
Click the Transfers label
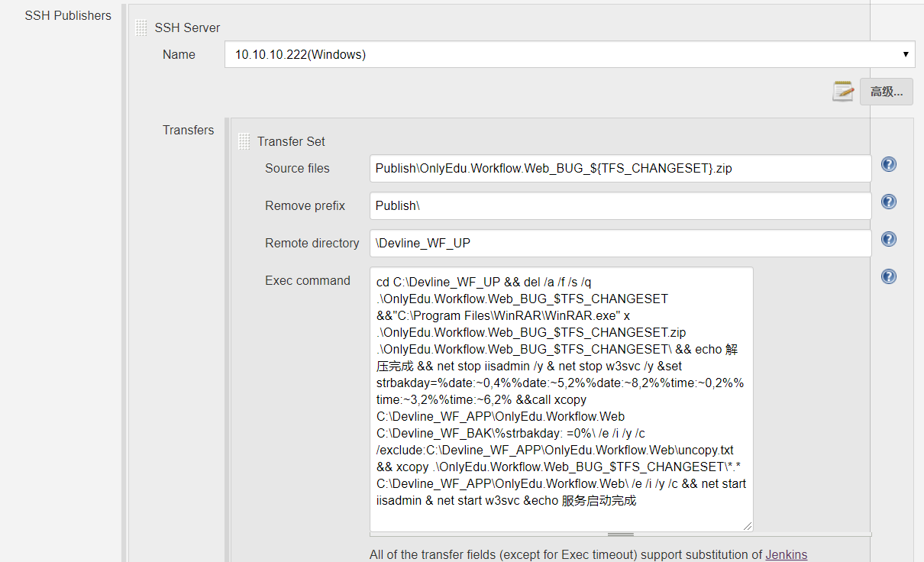coord(188,130)
